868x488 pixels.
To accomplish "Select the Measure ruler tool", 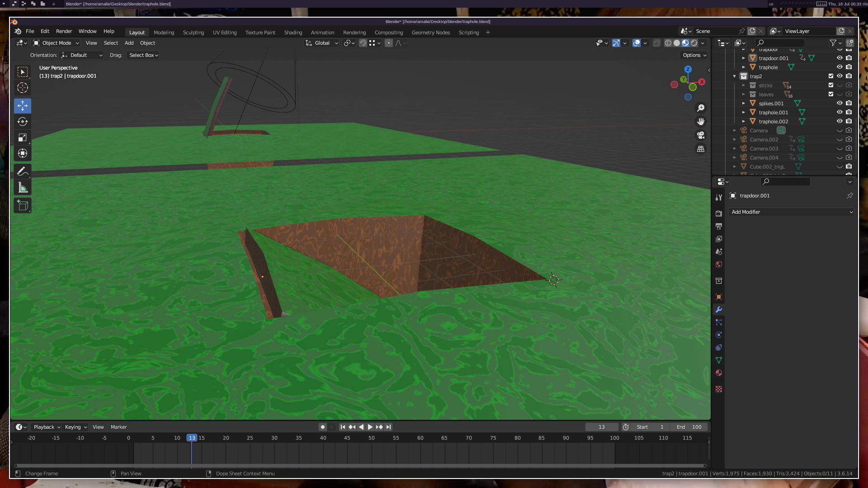I will click(x=23, y=188).
